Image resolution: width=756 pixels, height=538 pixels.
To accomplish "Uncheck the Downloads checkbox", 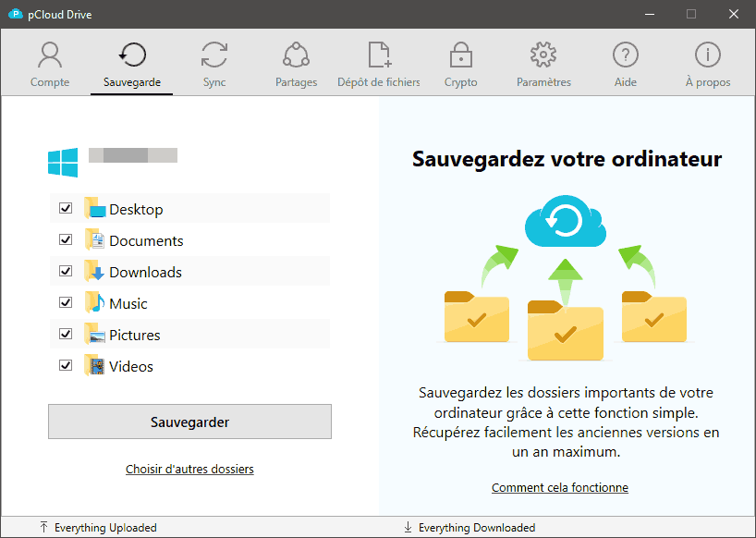I will coord(66,271).
